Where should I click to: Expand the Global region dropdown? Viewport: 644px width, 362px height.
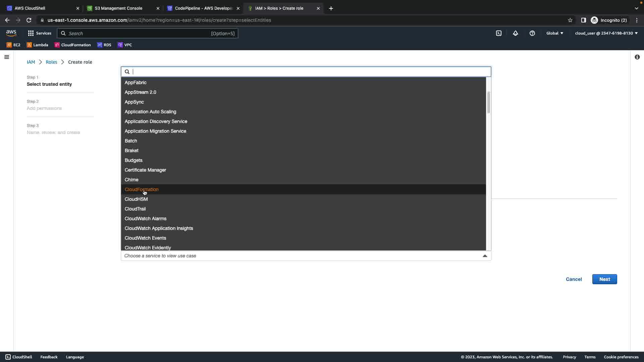click(554, 33)
